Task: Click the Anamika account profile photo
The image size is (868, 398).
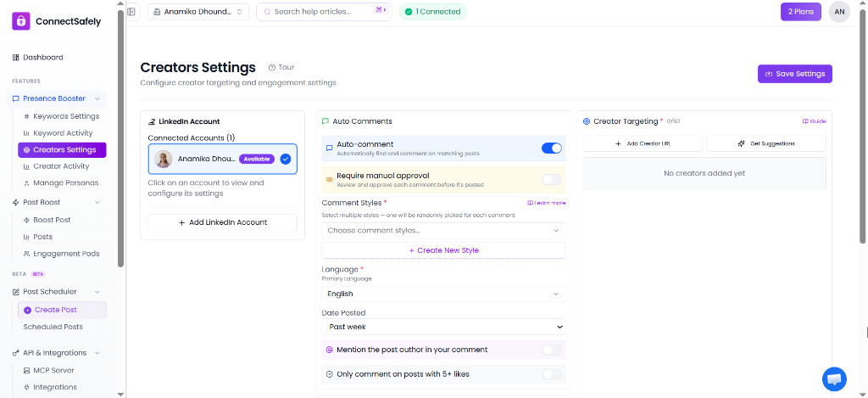Action: pyautogui.click(x=164, y=159)
